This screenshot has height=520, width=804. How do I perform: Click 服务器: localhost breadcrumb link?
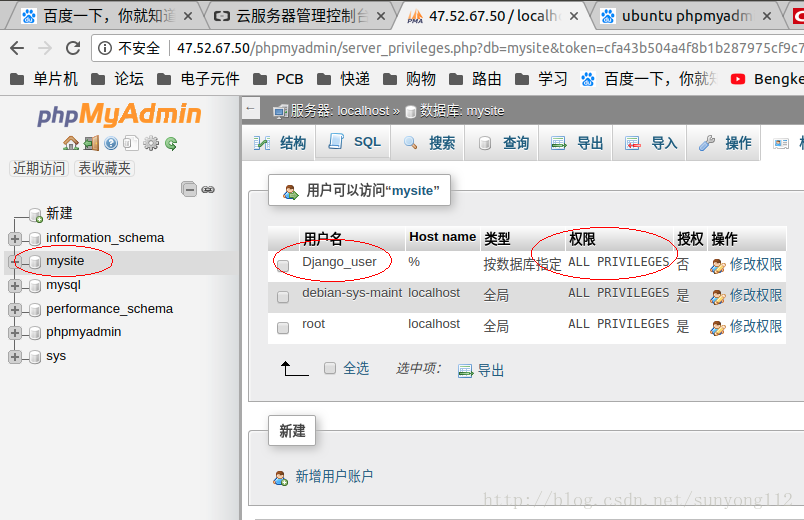click(339, 111)
